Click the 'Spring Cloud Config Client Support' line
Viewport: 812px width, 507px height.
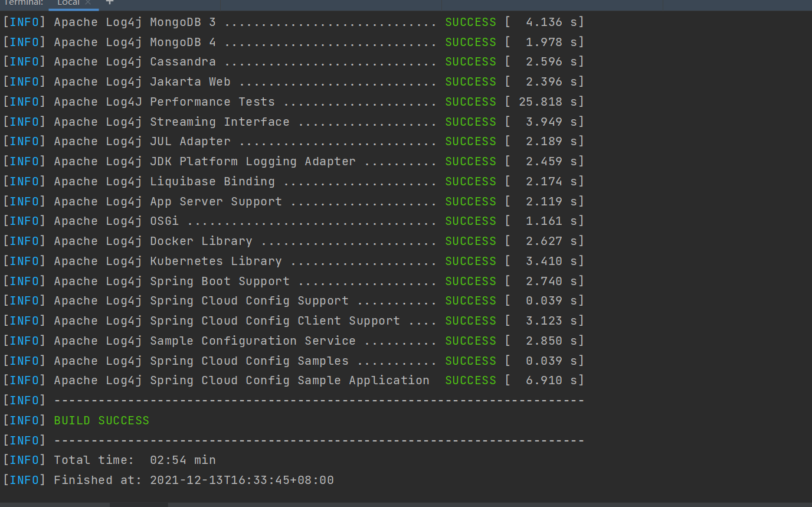click(293, 321)
